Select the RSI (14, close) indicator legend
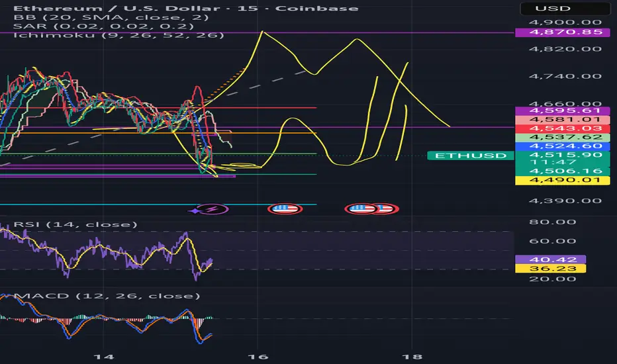The height and width of the screenshot is (364, 617). tap(75, 224)
